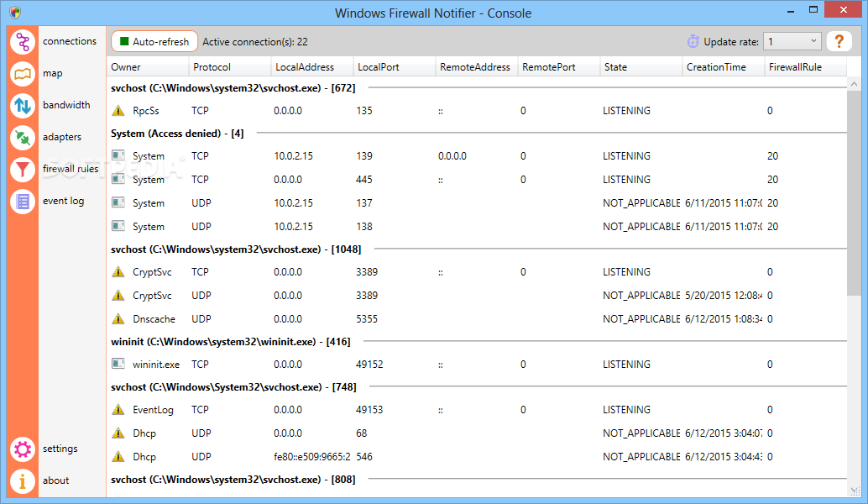Toggle the Auto-refresh button
This screenshot has width=868, height=504.
point(154,41)
